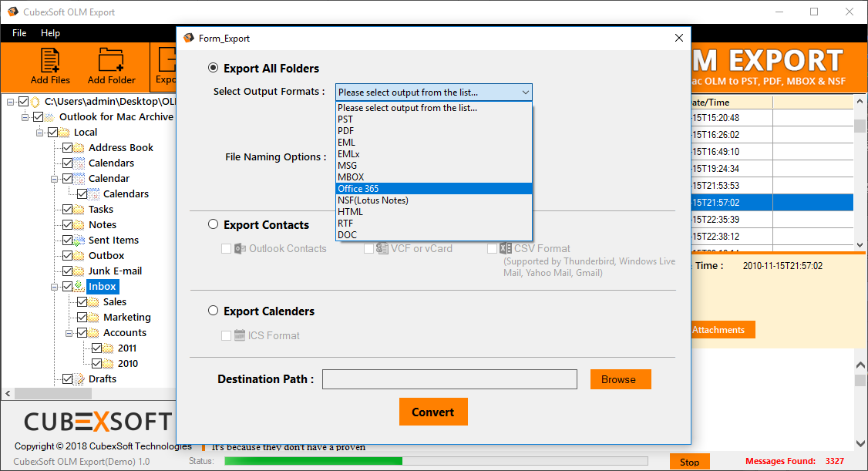This screenshot has height=471, width=868.
Task: Click the Add Folder toolbar icon
Action: pos(111,60)
